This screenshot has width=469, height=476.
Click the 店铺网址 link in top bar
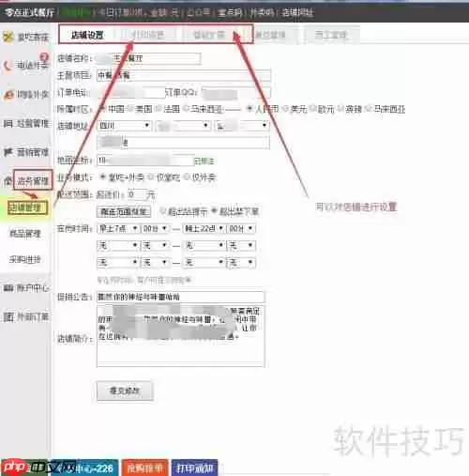point(297,12)
